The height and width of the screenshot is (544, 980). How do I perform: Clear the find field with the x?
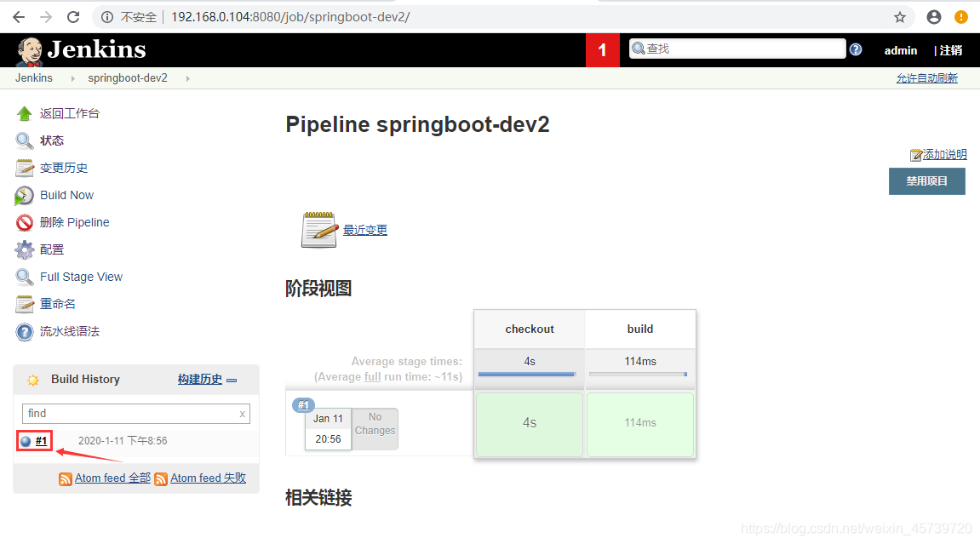pyautogui.click(x=243, y=414)
